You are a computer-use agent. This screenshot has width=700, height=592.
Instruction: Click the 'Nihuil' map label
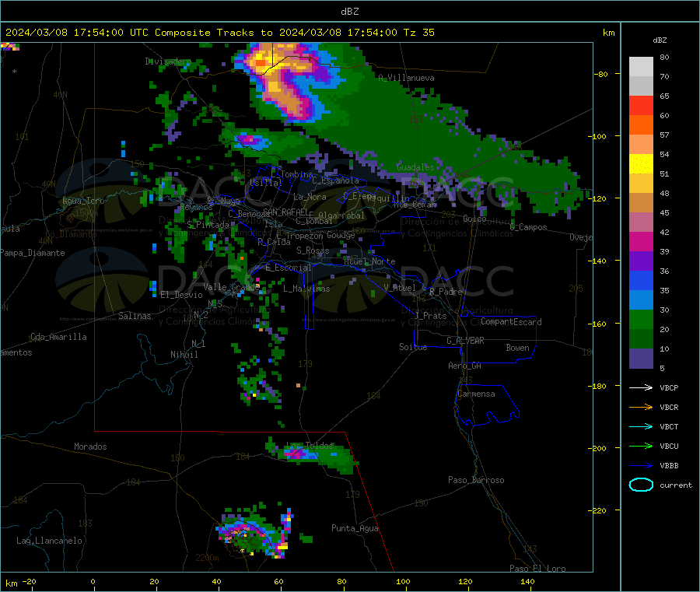tap(184, 355)
